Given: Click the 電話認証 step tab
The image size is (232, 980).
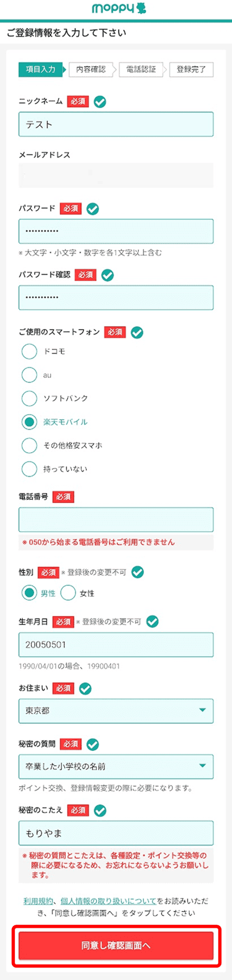Looking at the screenshot, I should [141, 69].
